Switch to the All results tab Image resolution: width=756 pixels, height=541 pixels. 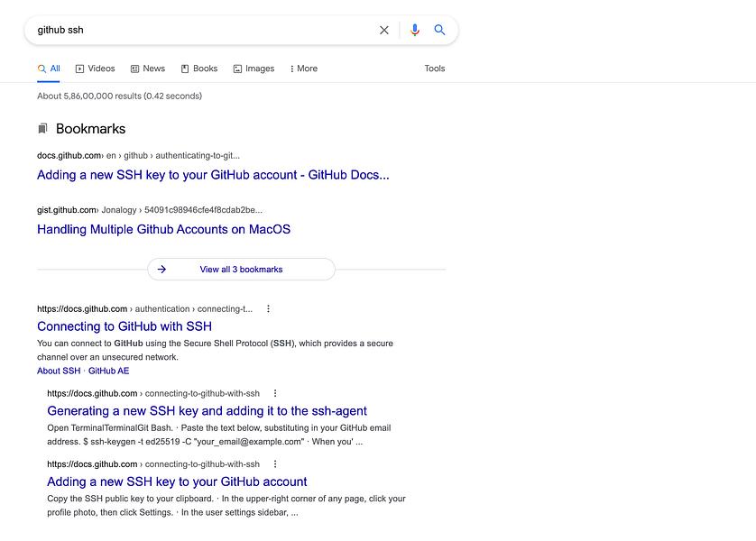tap(49, 69)
